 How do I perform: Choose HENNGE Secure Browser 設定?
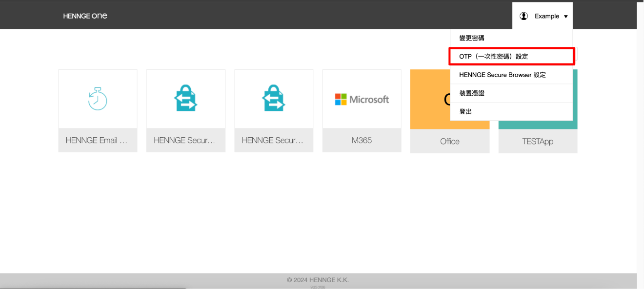pos(511,75)
